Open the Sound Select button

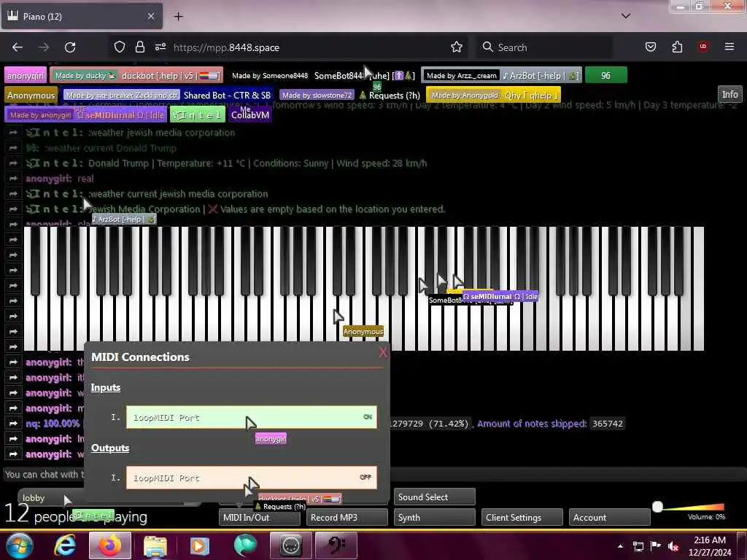[x=435, y=497]
